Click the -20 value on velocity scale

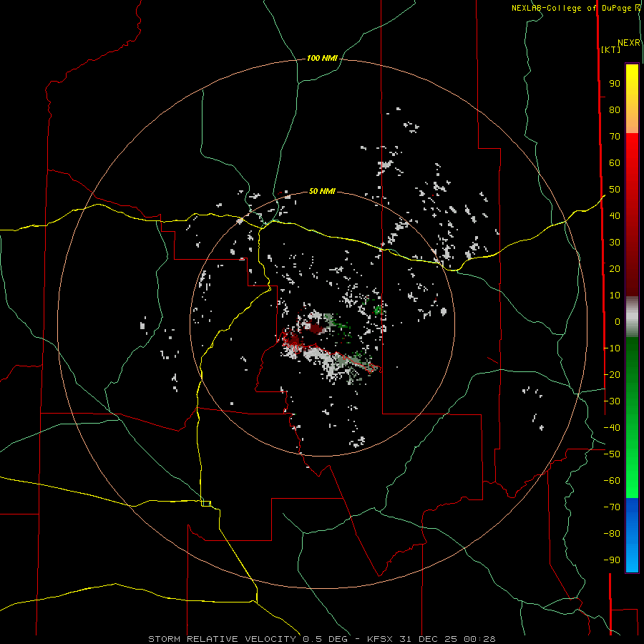coord(612,374)
